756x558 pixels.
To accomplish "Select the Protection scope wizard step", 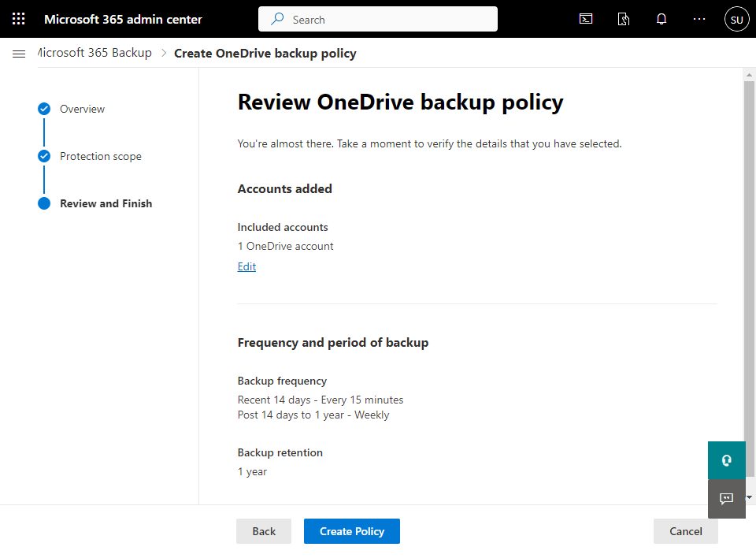I will [100, 156].
